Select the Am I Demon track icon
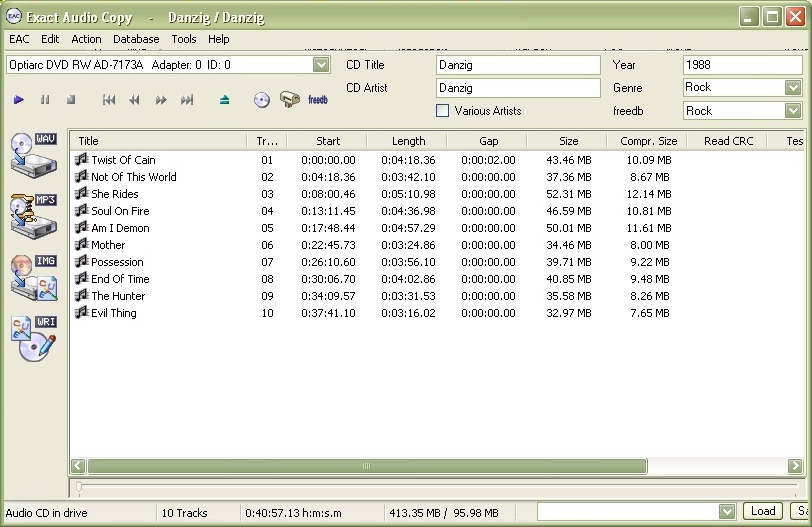This screenshot has width=812, height=527. [81, 227]
